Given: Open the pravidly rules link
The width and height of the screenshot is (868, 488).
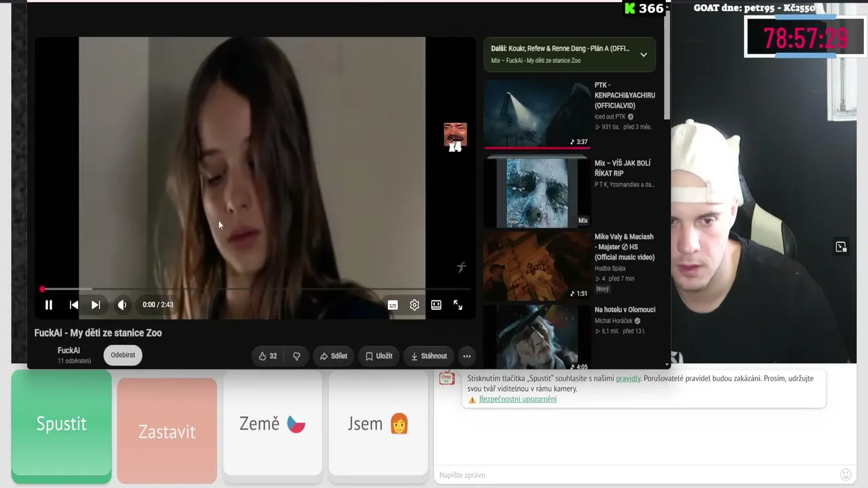Looking at the screenshot, I should (x=628, y=378).
